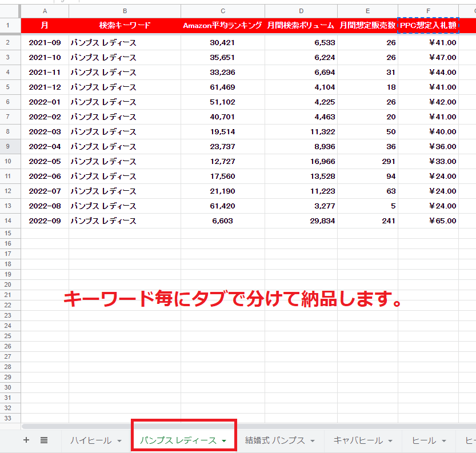
Task: Click bid amount cell ¥65.00
Action: point(429,221)
